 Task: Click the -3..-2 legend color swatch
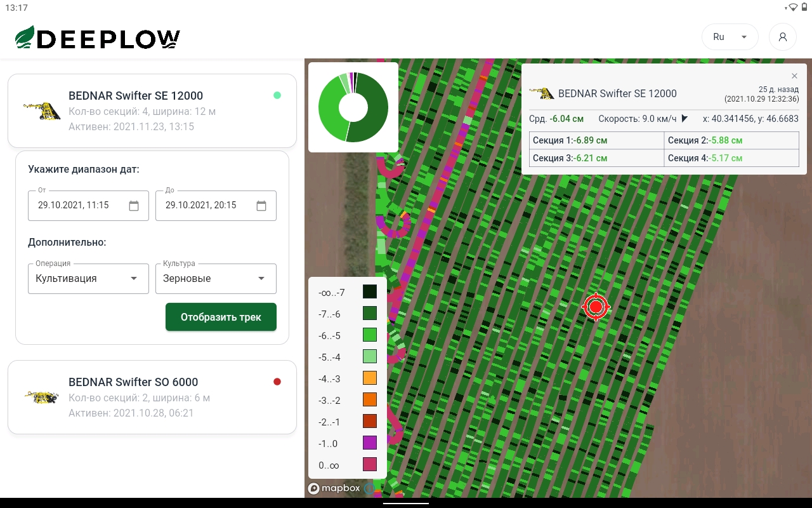(370, 399)
